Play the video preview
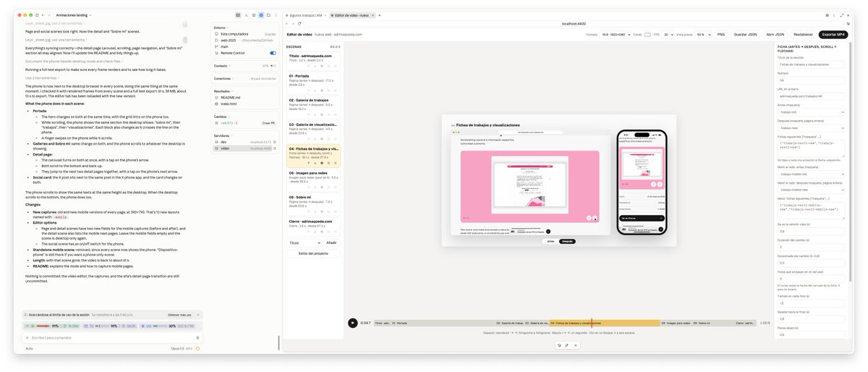Screen dimensions: 868x372 (352, 323)
